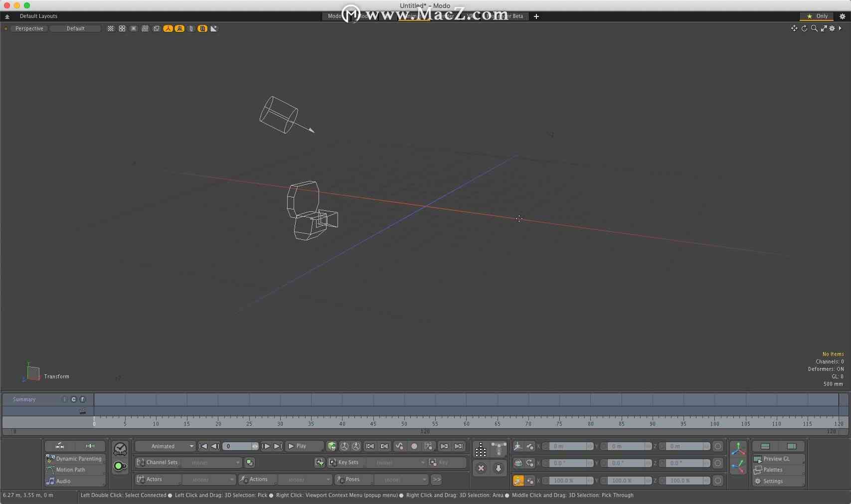Jump to the first frame
The width and height of the screenshot is (851, 504).
[x=203, y=446]
